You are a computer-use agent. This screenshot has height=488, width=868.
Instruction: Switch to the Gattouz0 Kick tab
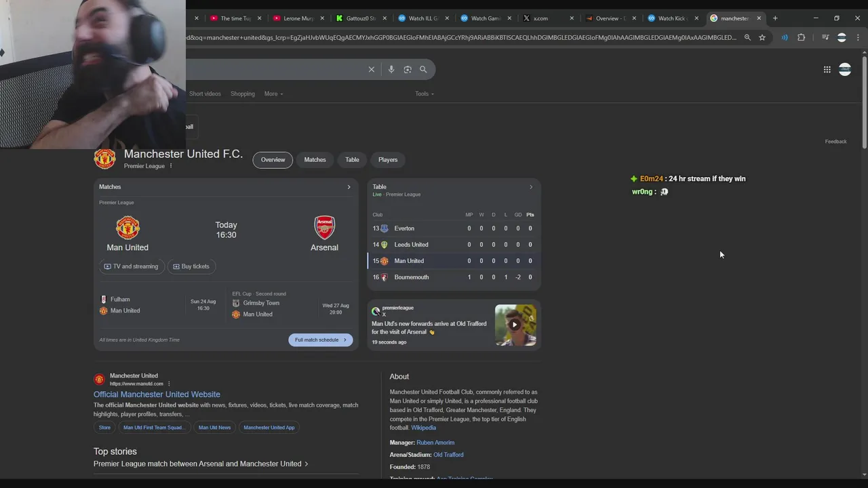pos(360,18)
